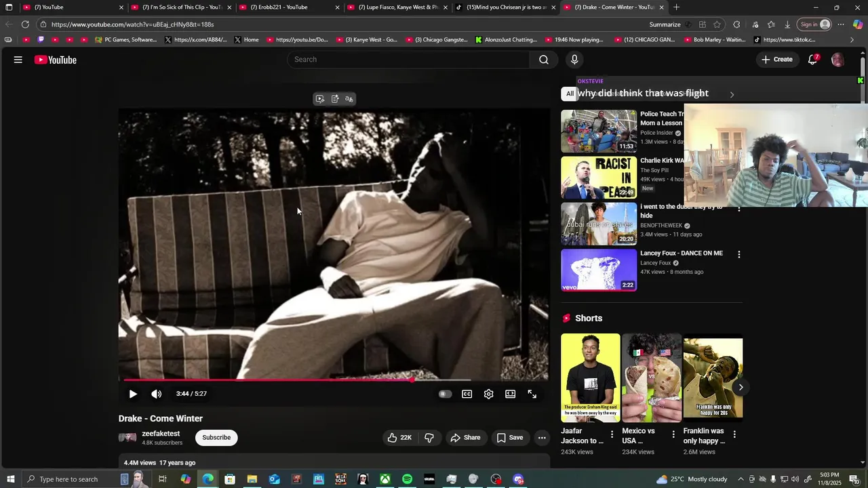
Task: Open the Jaafar Jackson short thumbnail
Action: (591, 378)
